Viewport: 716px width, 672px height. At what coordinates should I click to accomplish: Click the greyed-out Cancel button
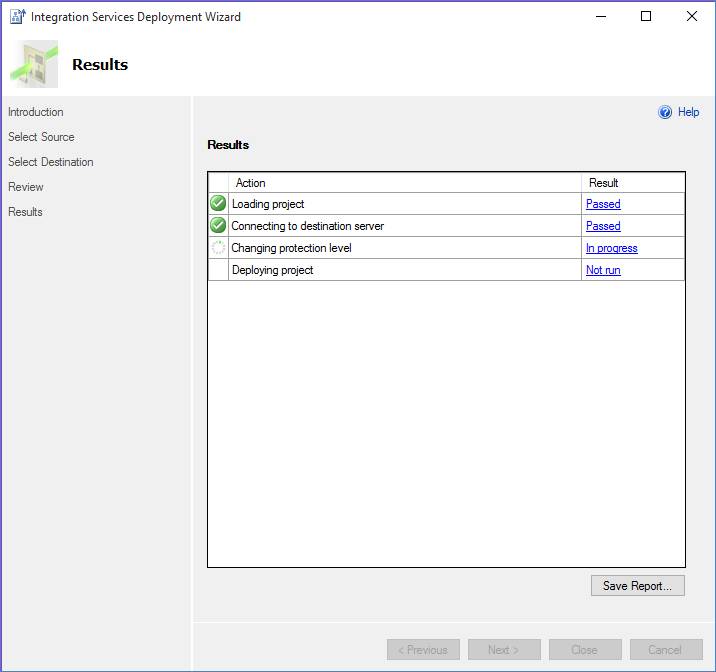click(x=666, y=650)
